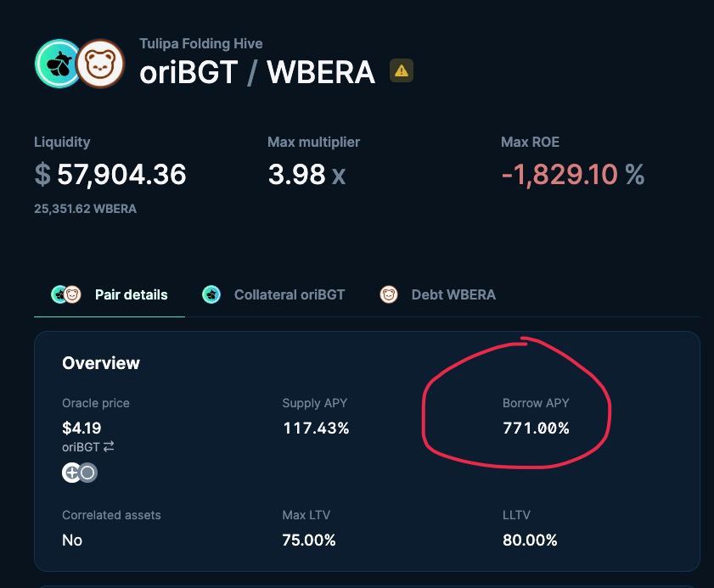Switch to Collateral oriBGT tab
This screenshot has width=714, height=588.
(x=273, y=294)
